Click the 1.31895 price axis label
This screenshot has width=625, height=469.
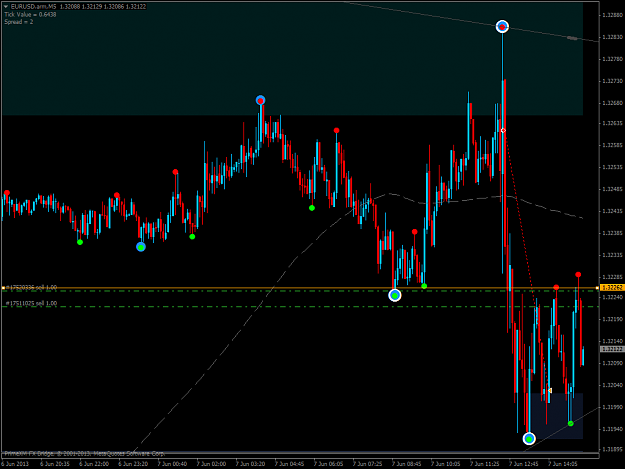point(613,449)
